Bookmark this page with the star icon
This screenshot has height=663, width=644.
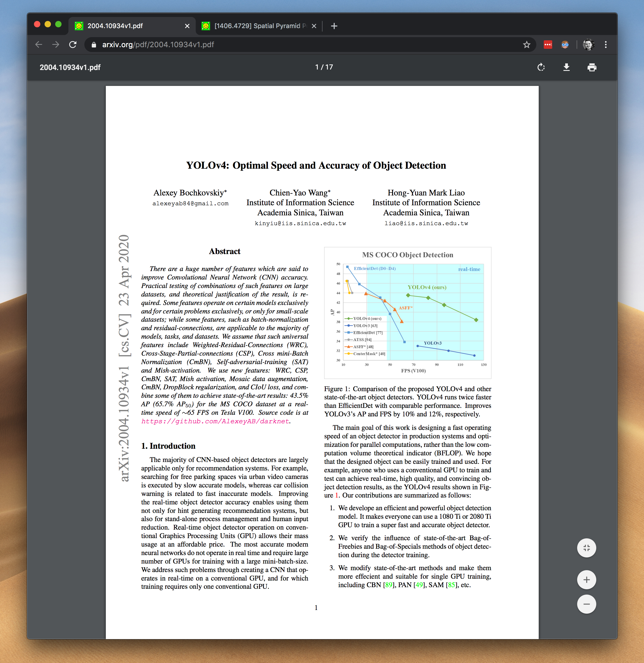click(x=526, y=45)
